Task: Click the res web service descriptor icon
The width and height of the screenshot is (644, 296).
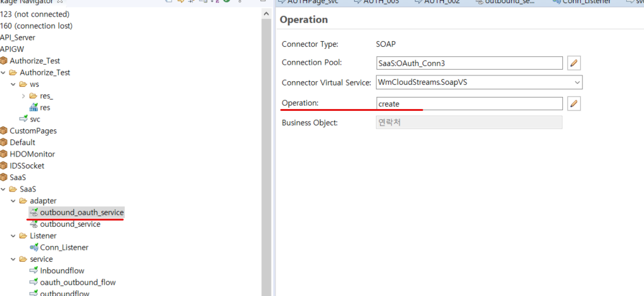Action: tap(34, 108)
